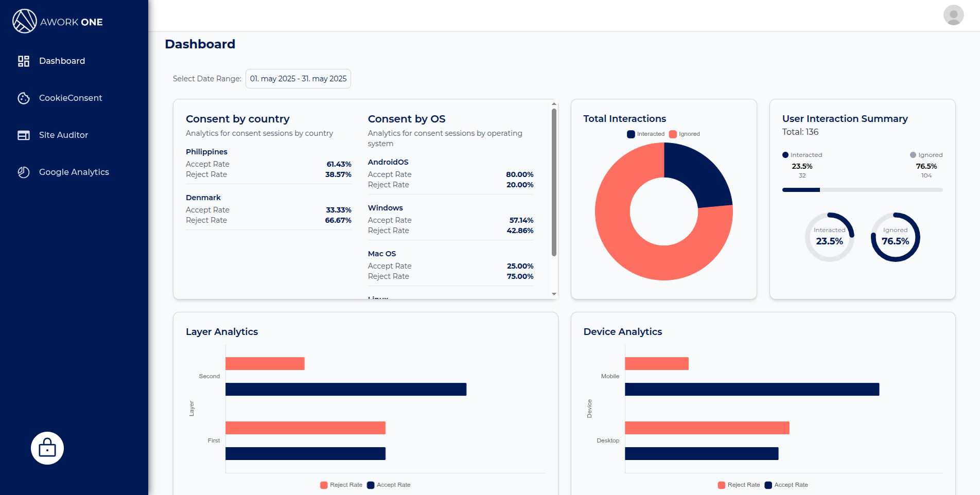Click the Mobile Reject Rate bar
The image size is (980, 495).
click(657, 364)
